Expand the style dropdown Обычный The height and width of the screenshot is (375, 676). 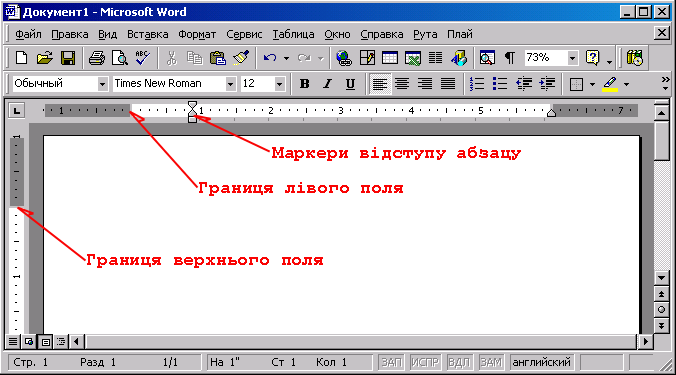click(x=102, y=84)
